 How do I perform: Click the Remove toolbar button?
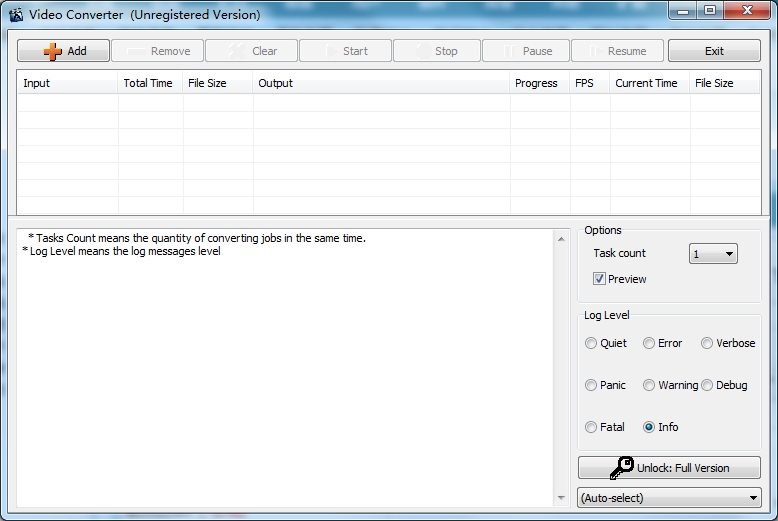tap(157, 51)
